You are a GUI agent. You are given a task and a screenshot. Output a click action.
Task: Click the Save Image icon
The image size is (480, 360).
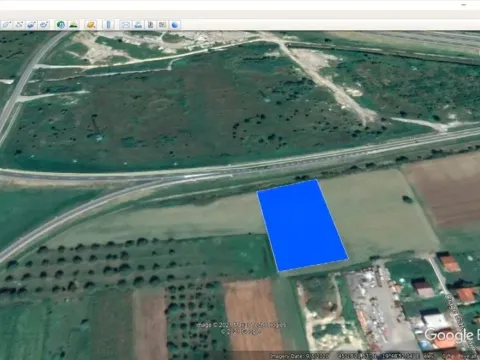(x=150, y=25)
